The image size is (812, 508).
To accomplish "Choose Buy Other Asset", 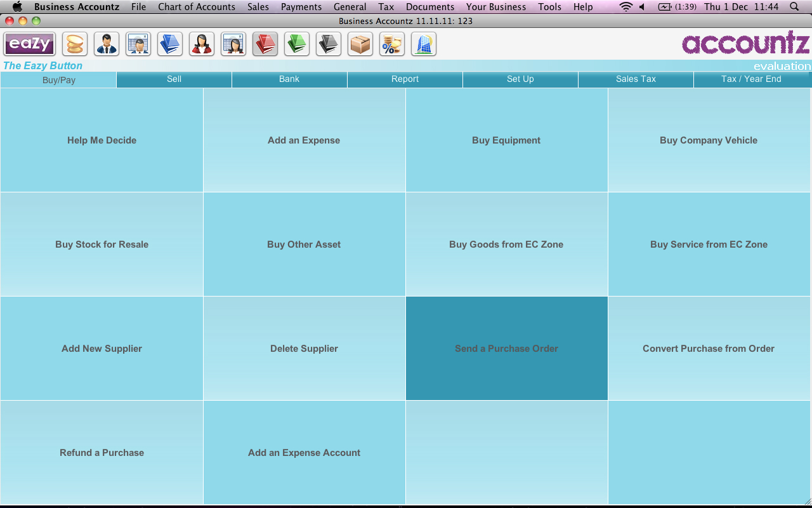I will tap(304, 244).
